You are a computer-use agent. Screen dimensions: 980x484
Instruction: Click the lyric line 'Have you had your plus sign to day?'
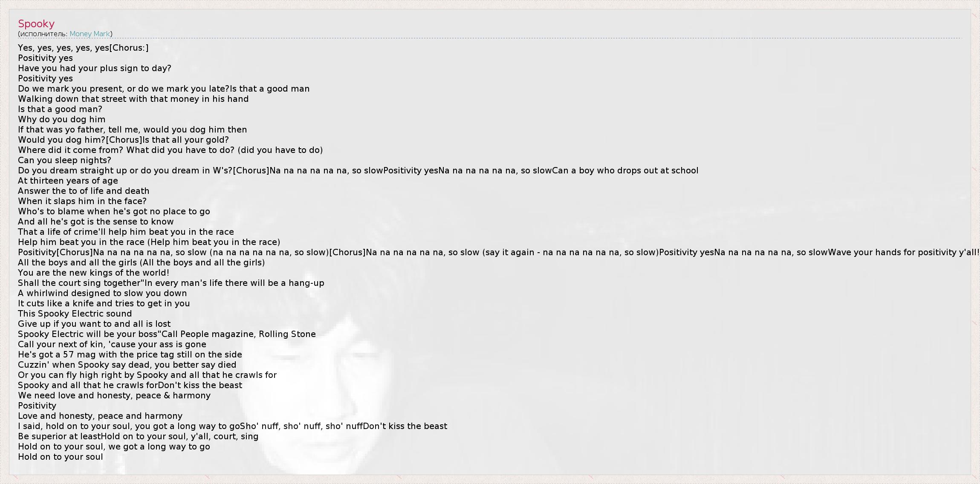pyautogui.click(x=94, y=68)
